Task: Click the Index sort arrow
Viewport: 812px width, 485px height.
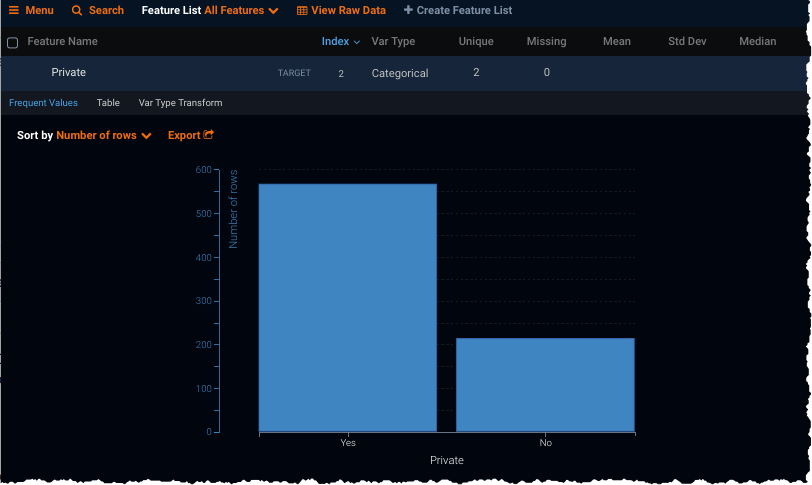Action: [x=357, y=42]
